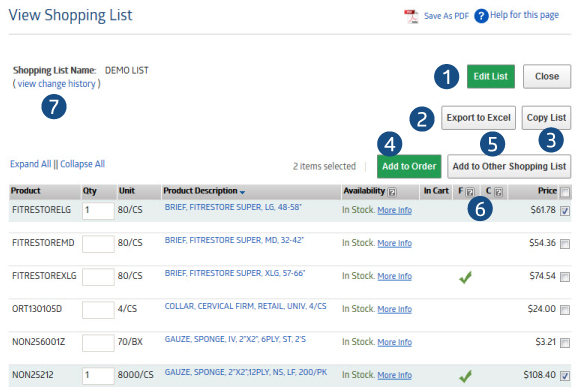This screenshot has height=392, width=578.
Task: Select the ORT130105D row checkbox
Action: click(x=564, y=310)
